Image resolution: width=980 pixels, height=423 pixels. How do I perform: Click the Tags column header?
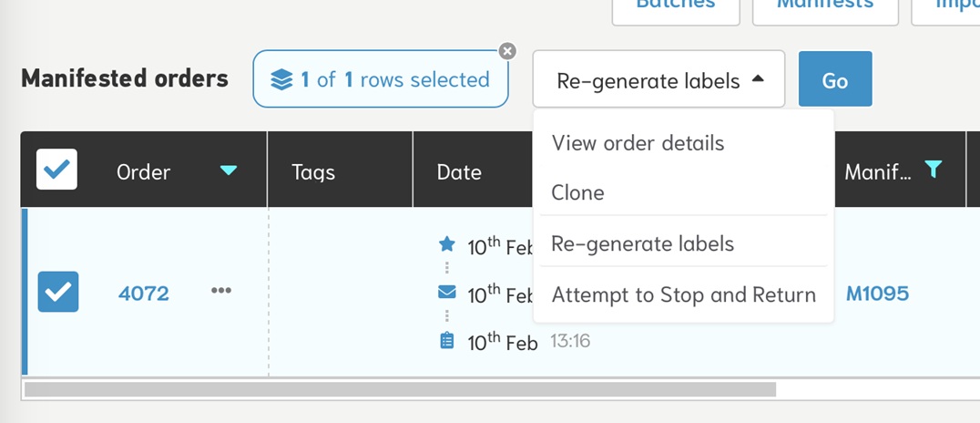pos(313,172)
